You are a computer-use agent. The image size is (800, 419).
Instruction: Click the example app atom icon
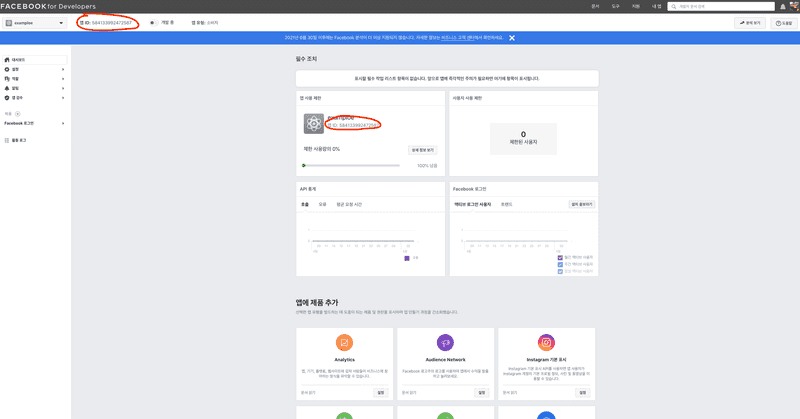(314, 124)
